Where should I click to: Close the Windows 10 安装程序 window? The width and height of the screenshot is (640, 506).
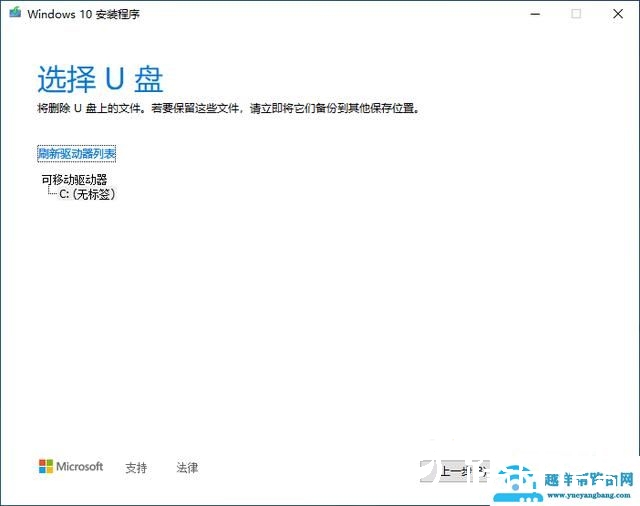[x=618, y=14]
